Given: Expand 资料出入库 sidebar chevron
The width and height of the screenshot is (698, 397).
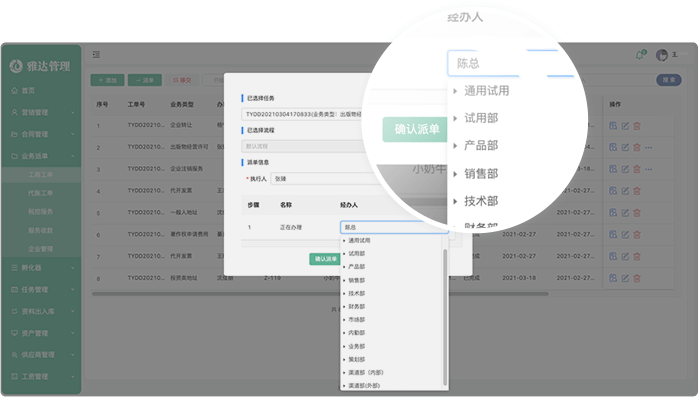Looking at the screenshot, I should (x=73, y=311).
